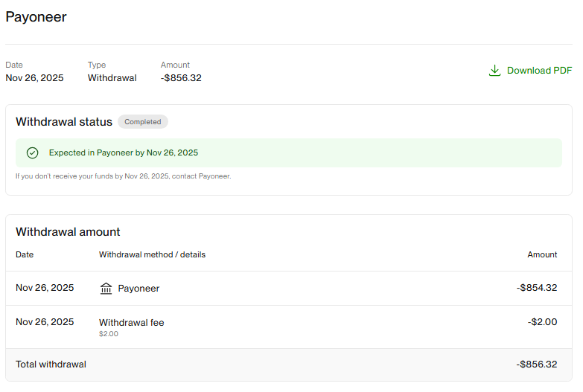This screenshot has height=392, width=583.
Task: Click the Amount column header in table
Action: tap(542, 254)
